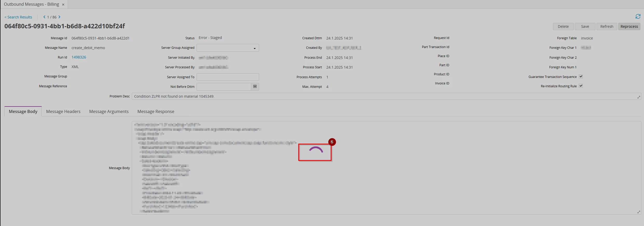Click the record title 064f80c5-0931-4bb1-b6d8-a422d10bf24f
This screenshot has height=226, width=644.
click(65, 26)
